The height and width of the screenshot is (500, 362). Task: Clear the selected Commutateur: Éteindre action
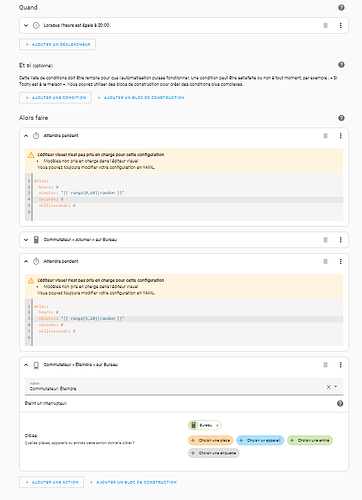click(328, 387)
